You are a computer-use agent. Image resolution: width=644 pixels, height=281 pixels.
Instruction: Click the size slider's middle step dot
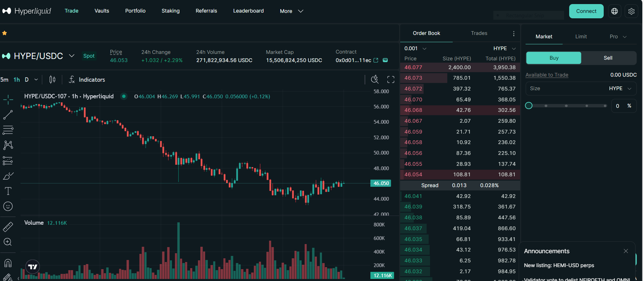566,106
